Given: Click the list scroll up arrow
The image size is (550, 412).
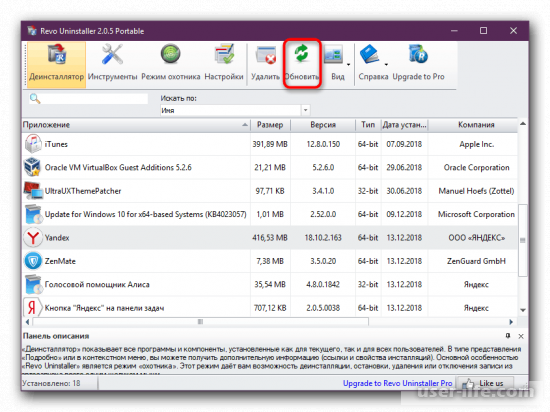Looking at the screenshot, I should point(523,123).
